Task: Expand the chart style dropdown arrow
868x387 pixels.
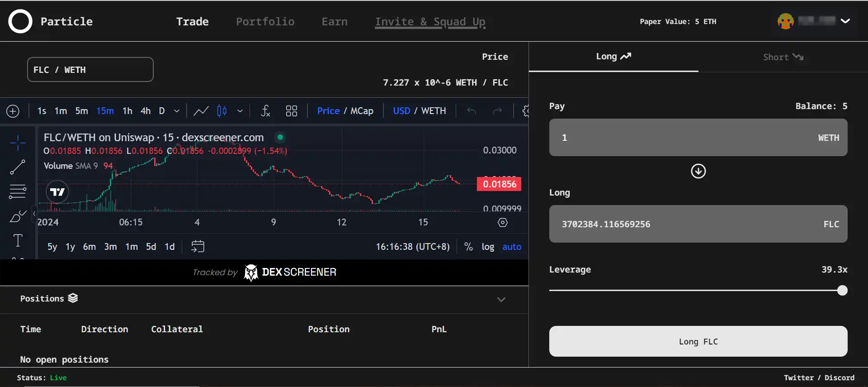Action: pyautogui.click(x=240, y=111)
